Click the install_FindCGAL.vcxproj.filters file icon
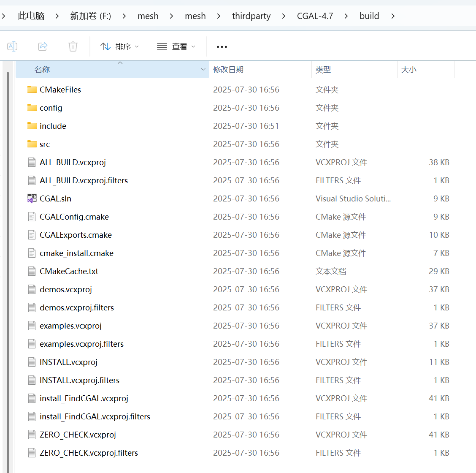Image resolution: width=476 pixels, height=473 pixels. (x=32, y=416)
